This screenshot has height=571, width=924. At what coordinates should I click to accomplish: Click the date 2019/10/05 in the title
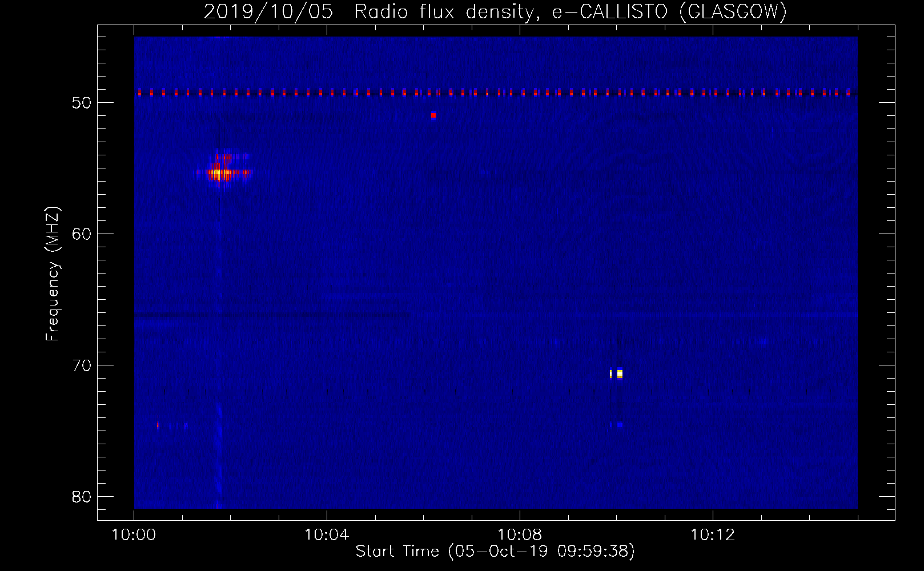click(x=268, y=11)
